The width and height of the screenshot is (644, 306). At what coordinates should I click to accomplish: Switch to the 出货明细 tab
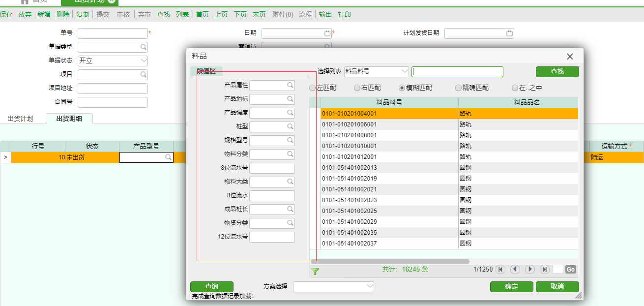point(68,119)
